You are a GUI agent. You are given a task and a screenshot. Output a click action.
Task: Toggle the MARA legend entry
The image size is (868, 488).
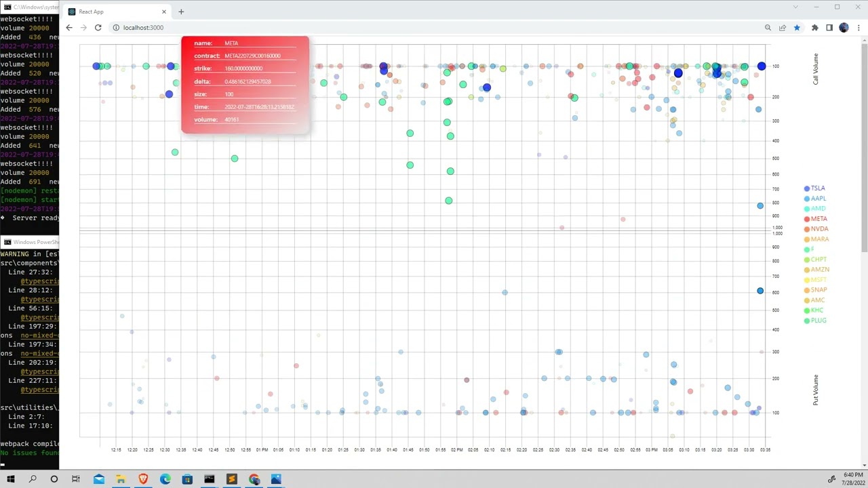(816, 239)
